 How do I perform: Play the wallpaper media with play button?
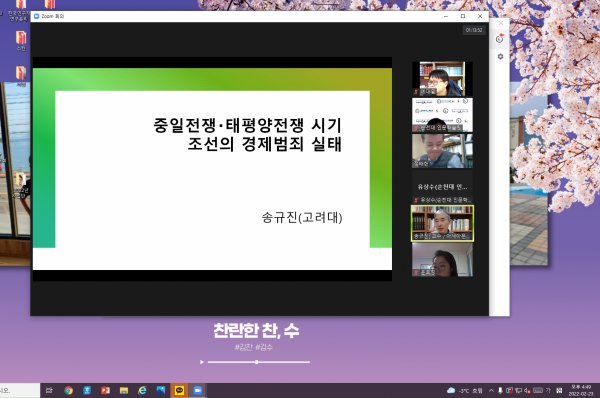pyautogui.click(x=202, y=362)
